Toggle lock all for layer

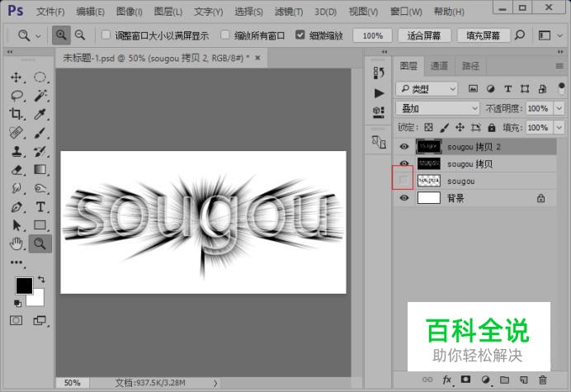492,128
